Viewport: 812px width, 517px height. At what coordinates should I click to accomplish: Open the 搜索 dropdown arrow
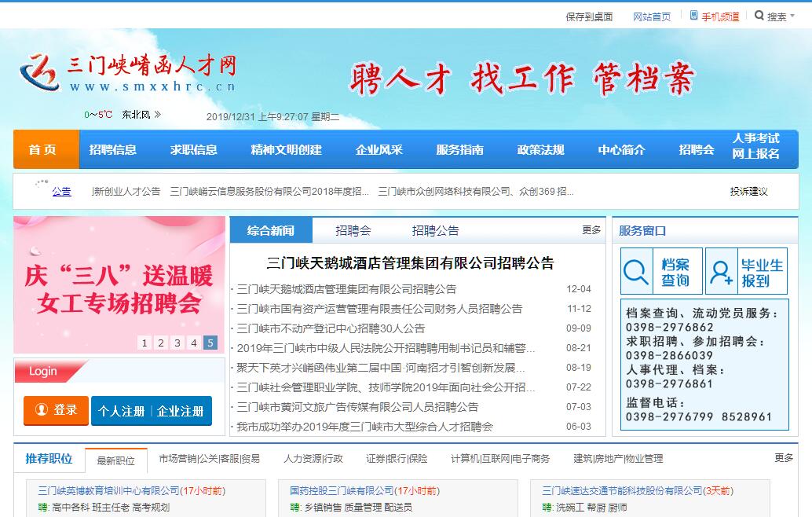792,16
